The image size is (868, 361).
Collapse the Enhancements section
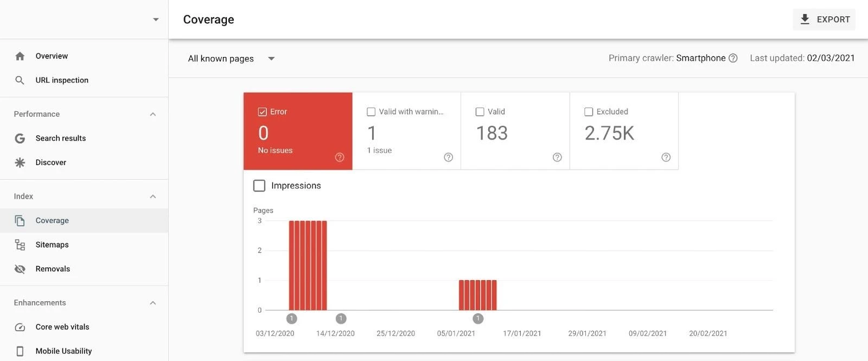153,303
